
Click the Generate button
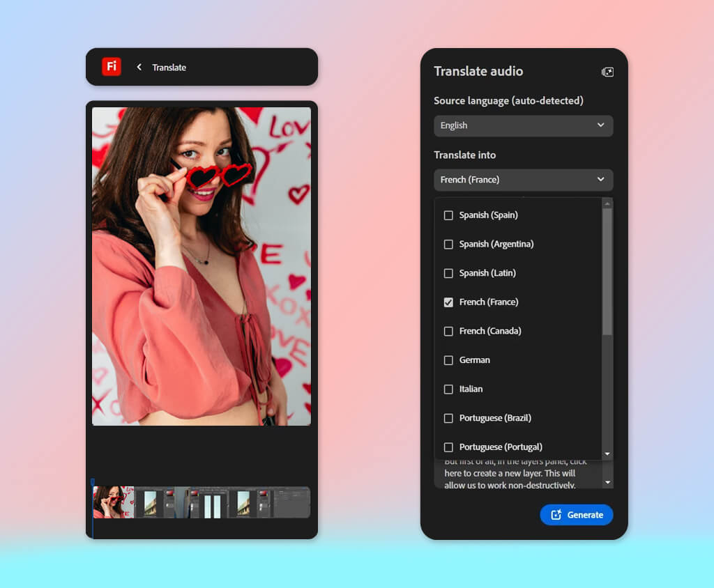coord(576,515)
